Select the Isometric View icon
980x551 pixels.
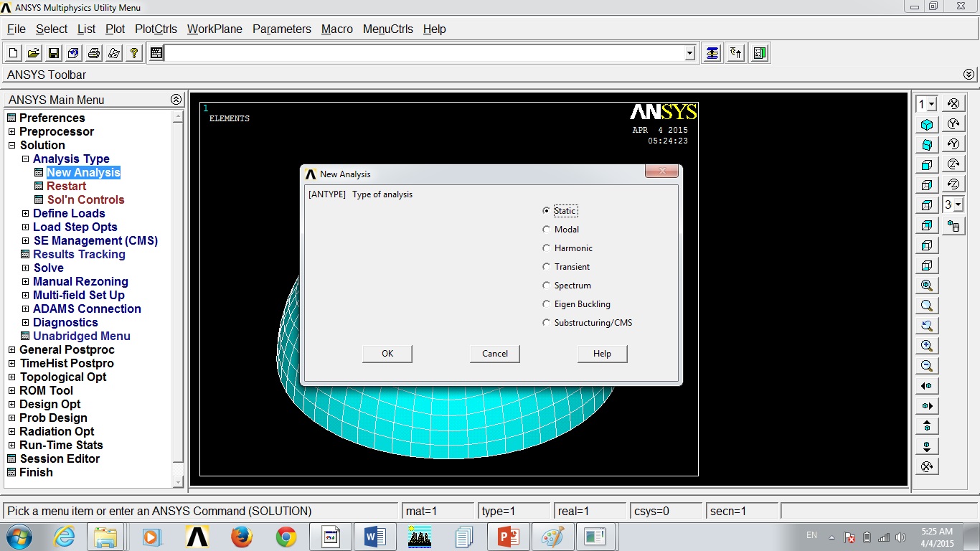point(927,125)
